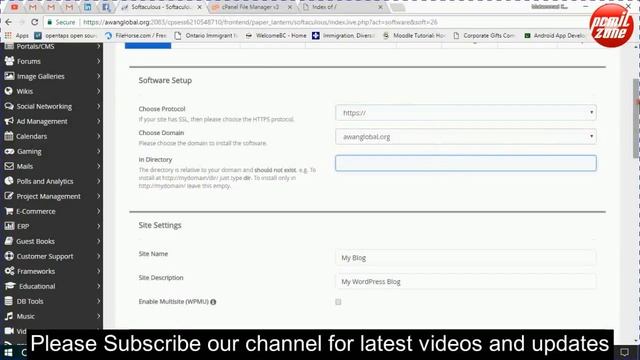Open the Choose Protocol dropdown
The height and width of the screenshot is (360, 640).
click(466, 113)
